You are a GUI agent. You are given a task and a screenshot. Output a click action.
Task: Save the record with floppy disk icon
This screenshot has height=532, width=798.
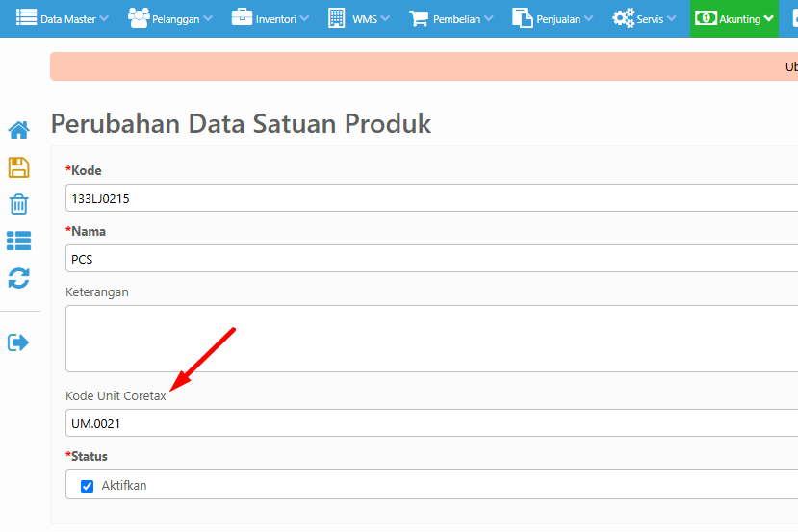[x=19, y=167]
